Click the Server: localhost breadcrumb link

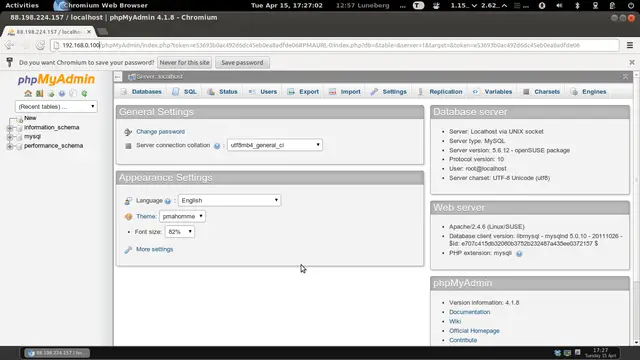(x=160, y=77)
